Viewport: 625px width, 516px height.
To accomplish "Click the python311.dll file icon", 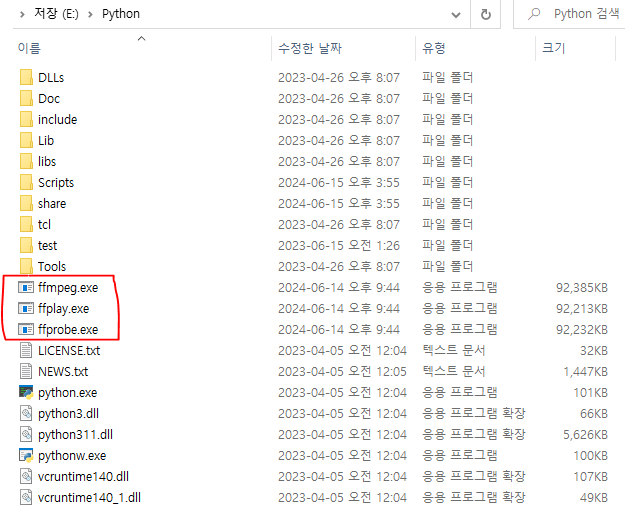I will [26, 434].
